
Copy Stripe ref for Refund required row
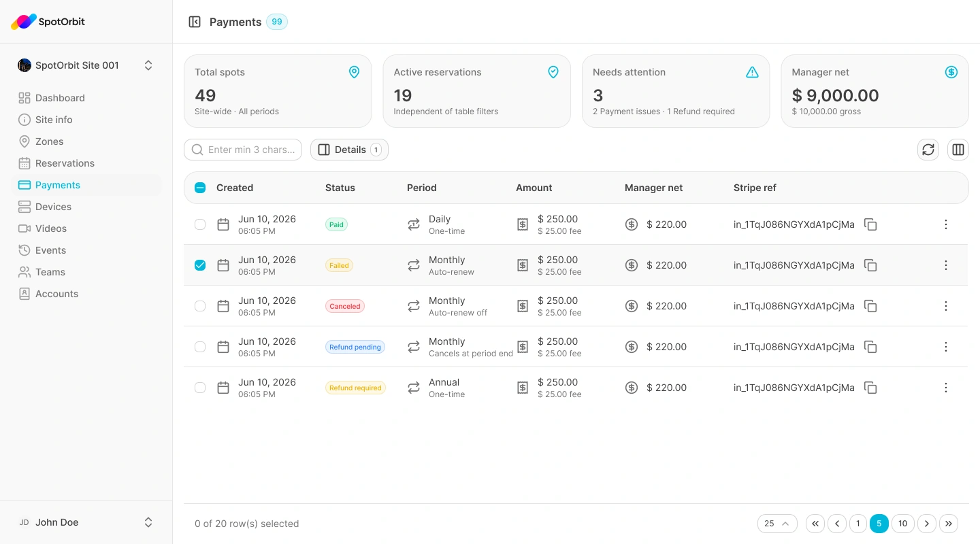870,388
